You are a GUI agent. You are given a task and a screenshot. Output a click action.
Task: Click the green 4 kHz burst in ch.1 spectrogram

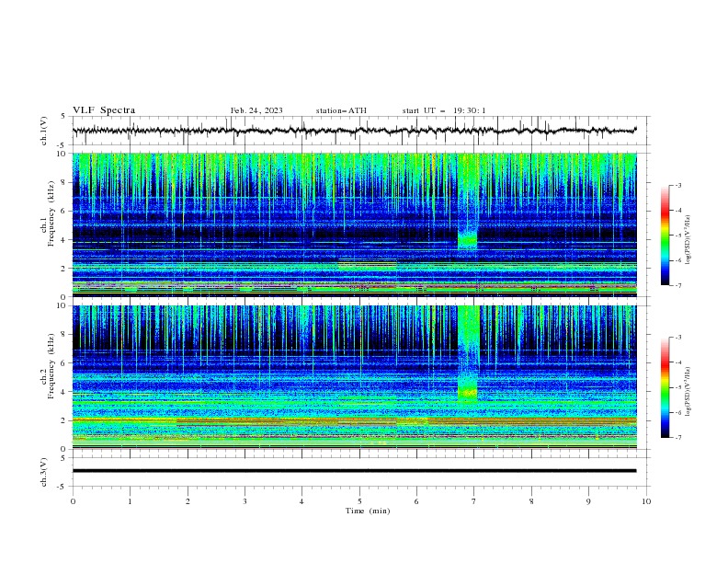(x=467, y=241)
